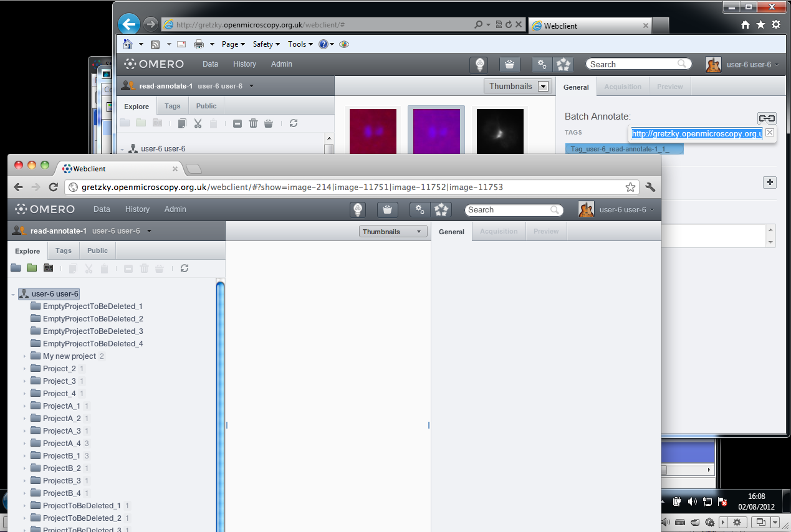Click the Search field in Chrome's OMERO header
The width and height of the screenshot is (791, 532).
pos(514,210)
